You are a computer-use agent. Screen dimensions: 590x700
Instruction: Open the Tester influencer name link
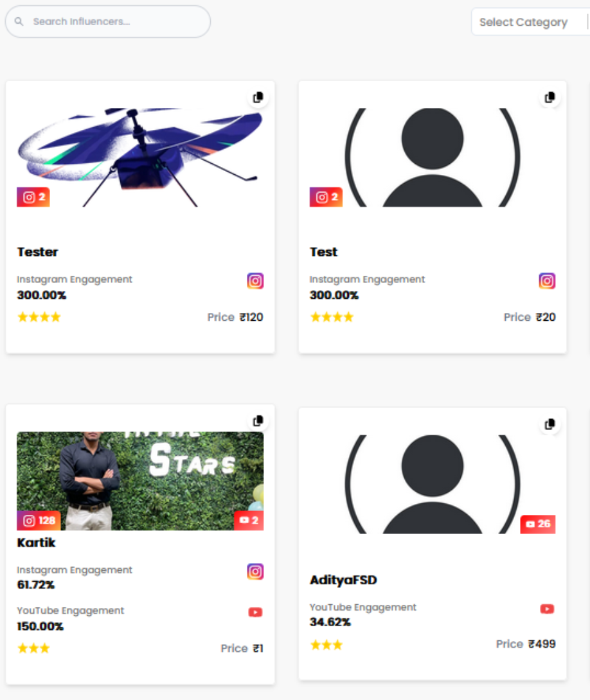coord(37,252)
